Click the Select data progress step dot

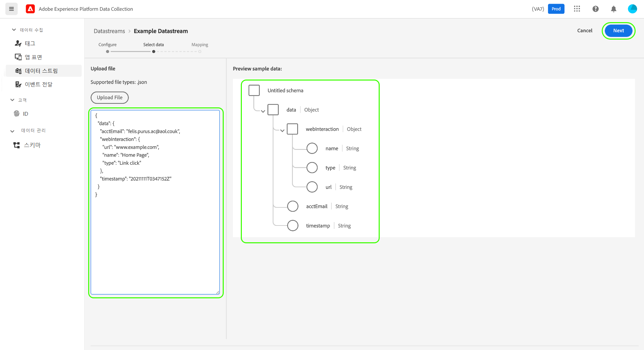coord(154,52)
